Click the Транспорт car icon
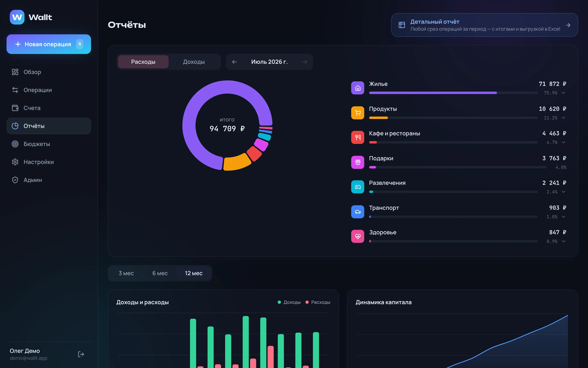Image resolution: width=588 pixels, height=368 pixels. click(x=358, y=212)
